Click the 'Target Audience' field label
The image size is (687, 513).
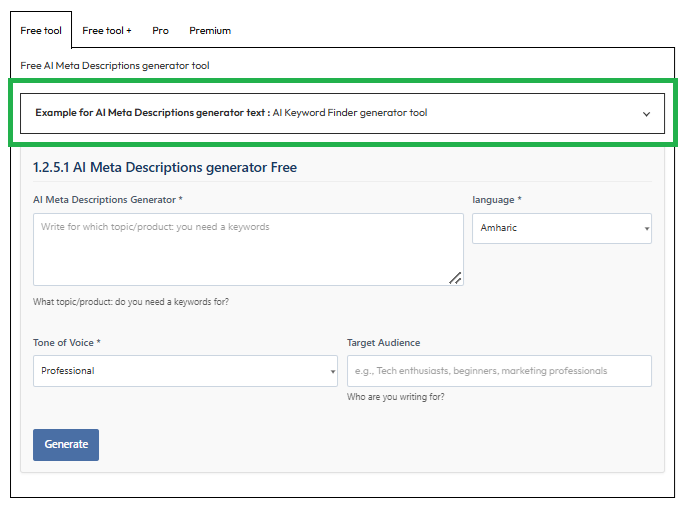pyautogui.click(x=383, y=343)
